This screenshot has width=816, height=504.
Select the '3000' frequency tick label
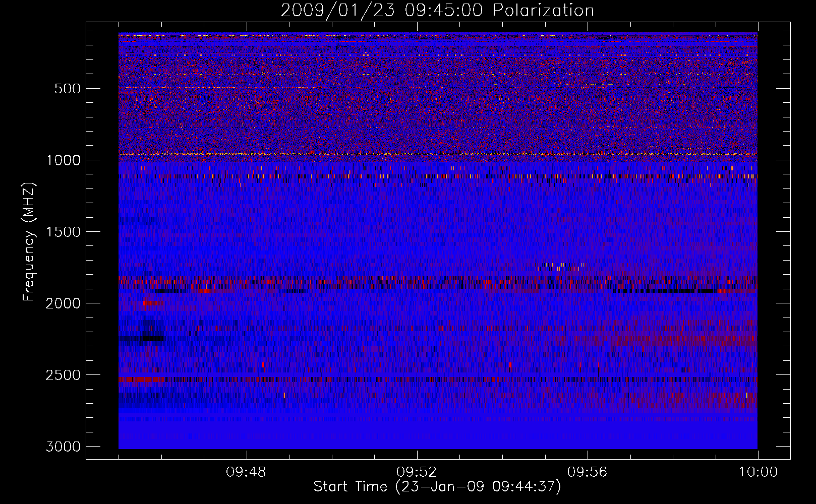coord(63,447)
